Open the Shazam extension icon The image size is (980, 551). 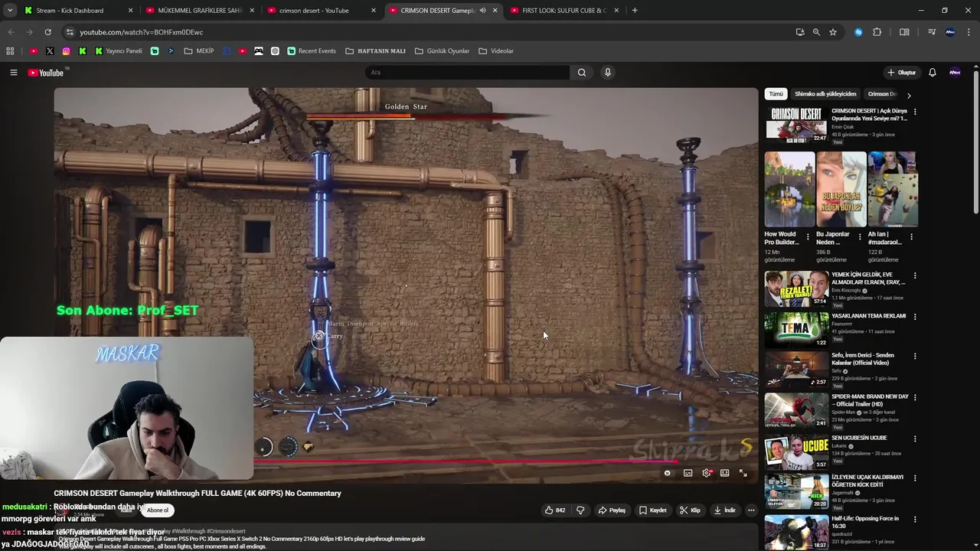click(x=858, y=32)
